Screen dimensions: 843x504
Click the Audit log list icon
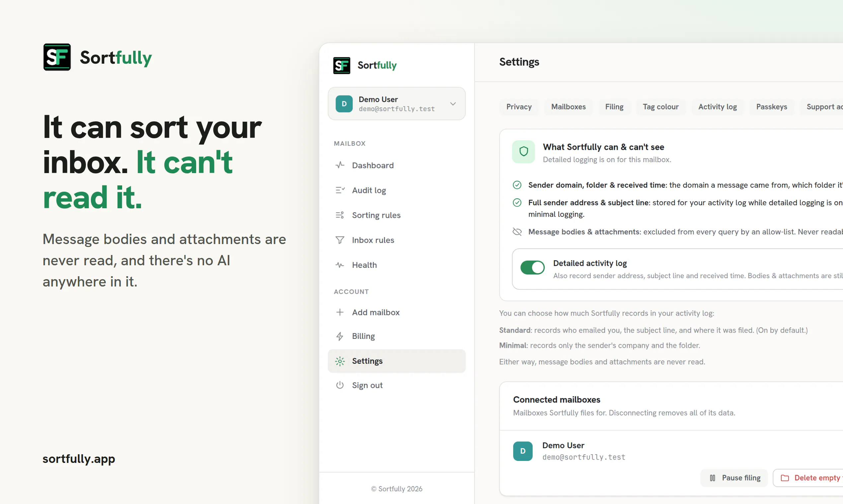pos(340,190)
